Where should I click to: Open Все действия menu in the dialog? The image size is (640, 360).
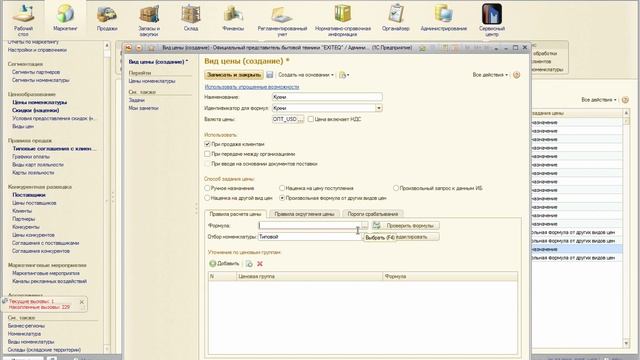pos(490,75)
